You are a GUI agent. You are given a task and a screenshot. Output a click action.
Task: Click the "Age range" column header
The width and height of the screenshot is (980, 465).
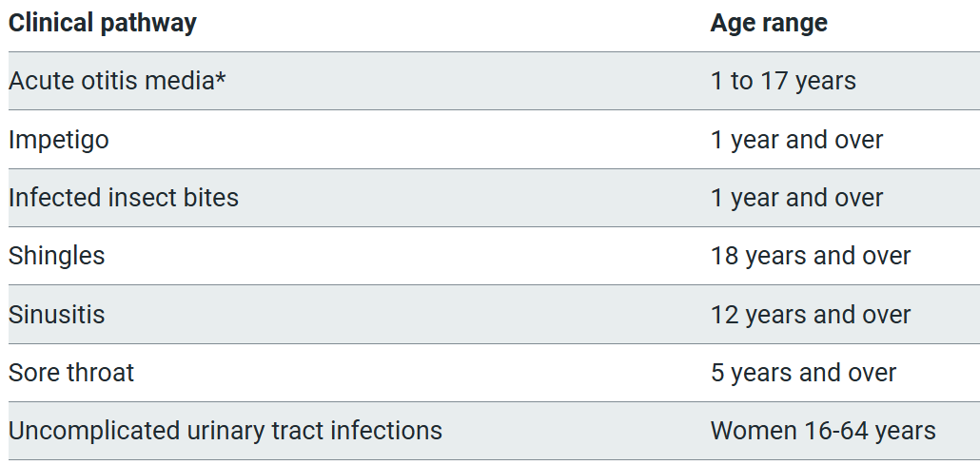click(x=769, y=24)
